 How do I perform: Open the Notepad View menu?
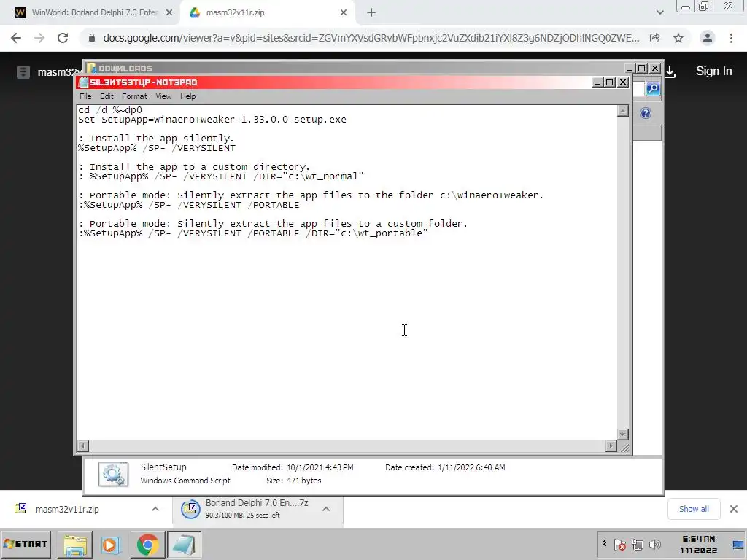click(163, 96)
